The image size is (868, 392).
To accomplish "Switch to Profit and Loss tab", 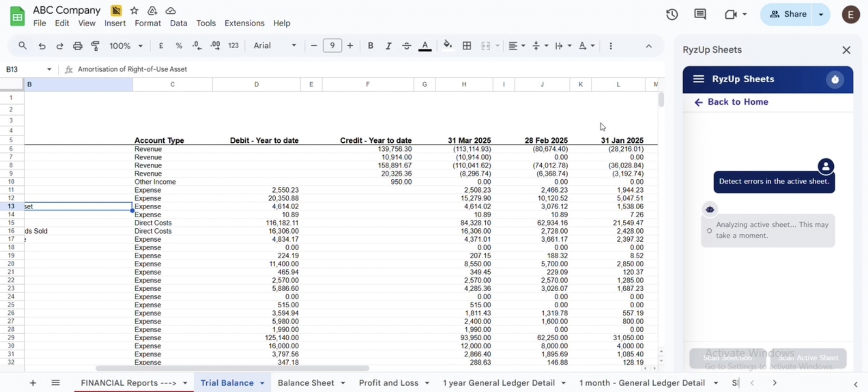I will [388, 383].
